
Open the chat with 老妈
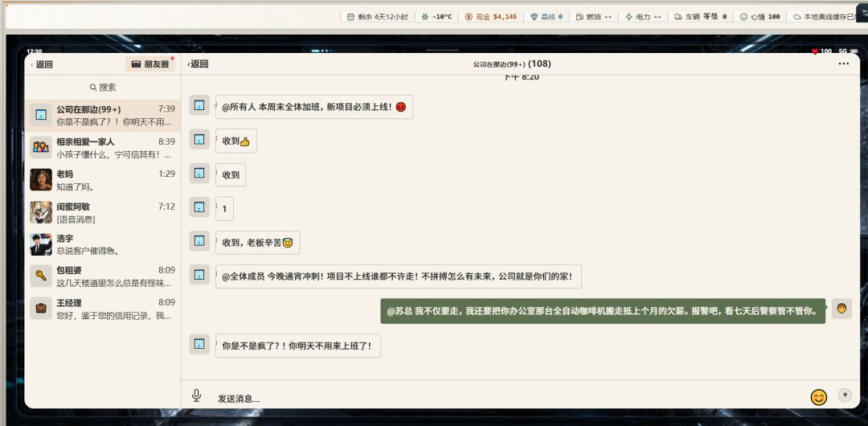click(x=103, y=179)
